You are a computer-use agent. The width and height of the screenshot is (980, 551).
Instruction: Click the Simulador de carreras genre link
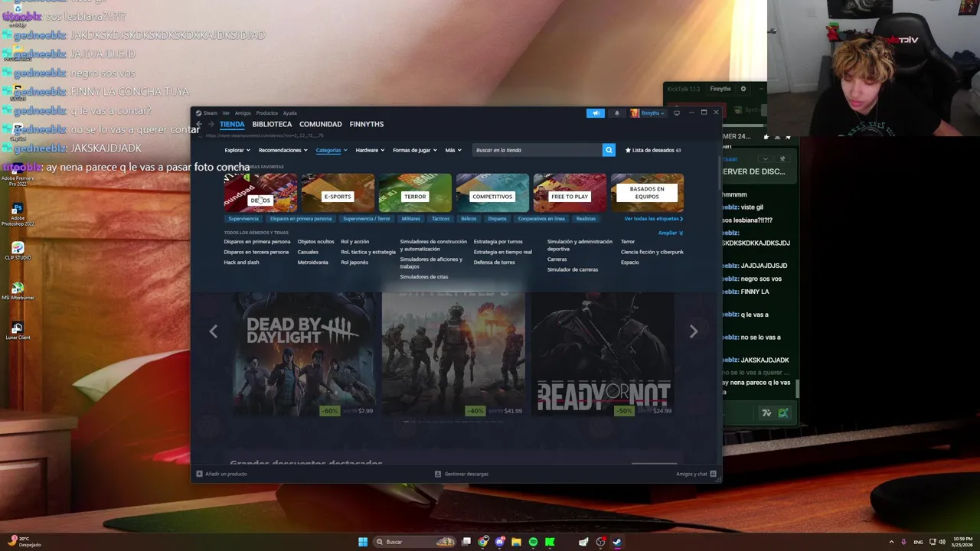tap(573, 269)
